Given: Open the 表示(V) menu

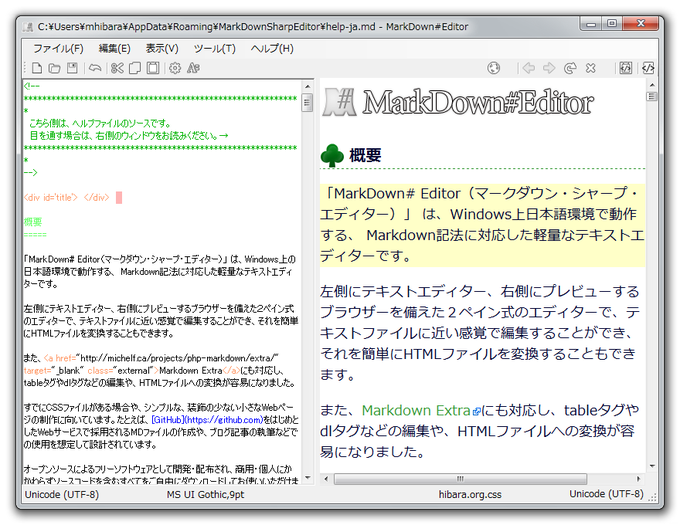Looking at the screenshot, I should point(162,48).
